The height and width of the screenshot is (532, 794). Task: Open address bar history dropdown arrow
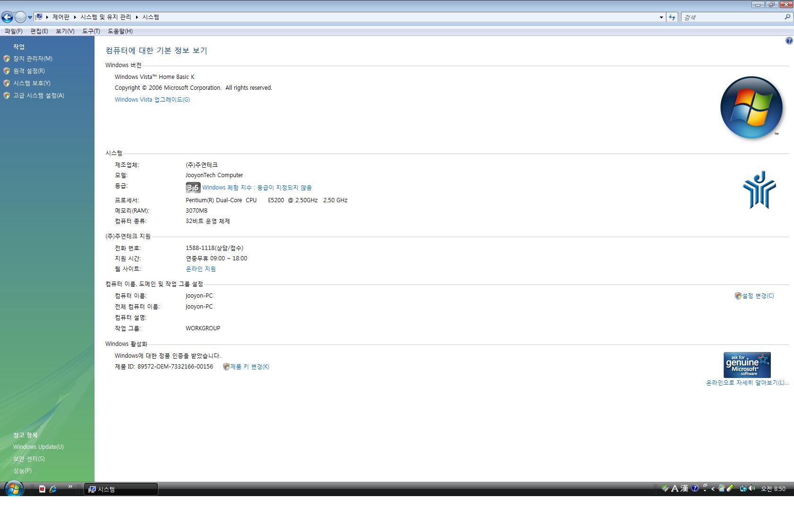click(661, 17)
